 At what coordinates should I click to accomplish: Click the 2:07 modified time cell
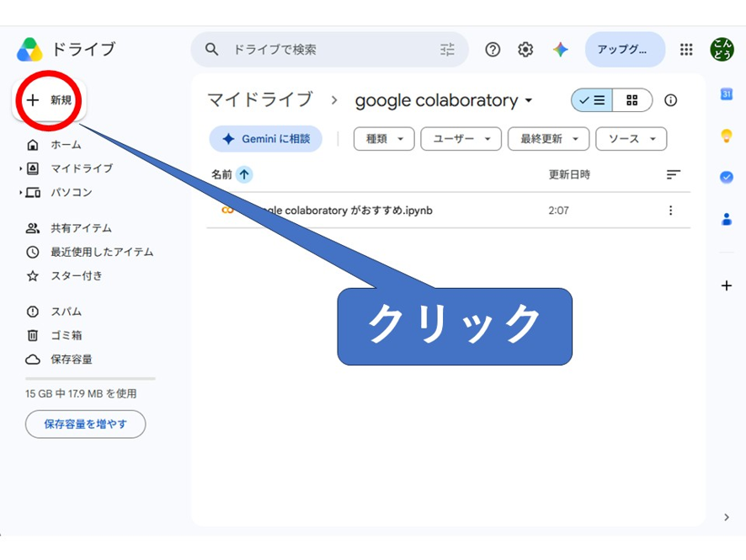[x=558, y=211]
